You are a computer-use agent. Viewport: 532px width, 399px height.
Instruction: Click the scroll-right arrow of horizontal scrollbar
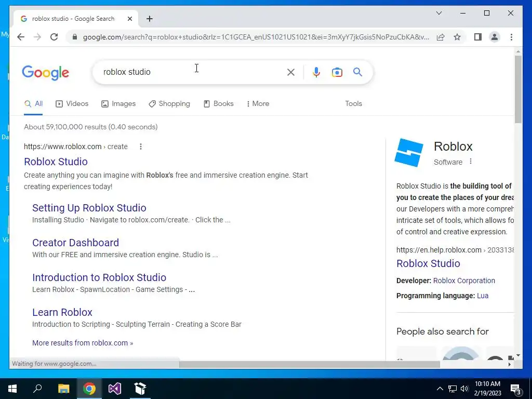(509, 364)
